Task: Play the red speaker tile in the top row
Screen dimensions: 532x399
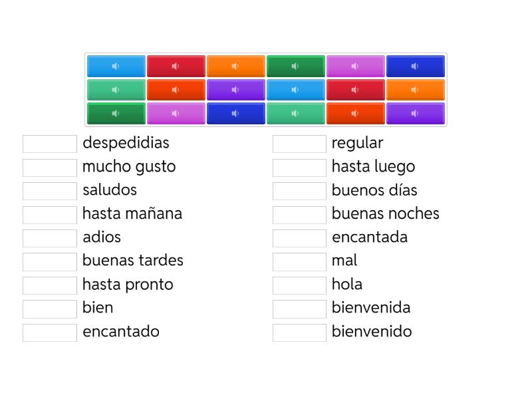Action: [x=176, y=66]
